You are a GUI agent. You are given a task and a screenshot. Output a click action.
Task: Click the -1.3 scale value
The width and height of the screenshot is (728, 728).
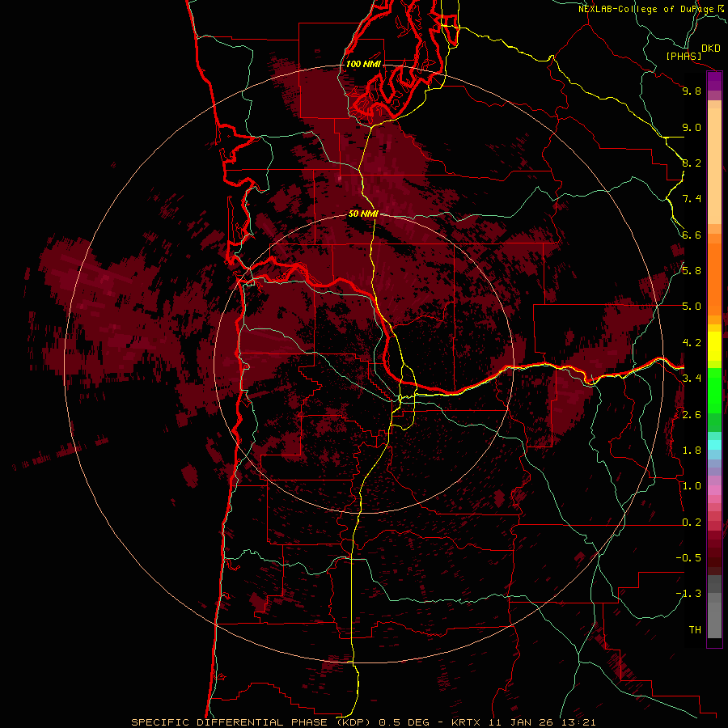(688, 594)
